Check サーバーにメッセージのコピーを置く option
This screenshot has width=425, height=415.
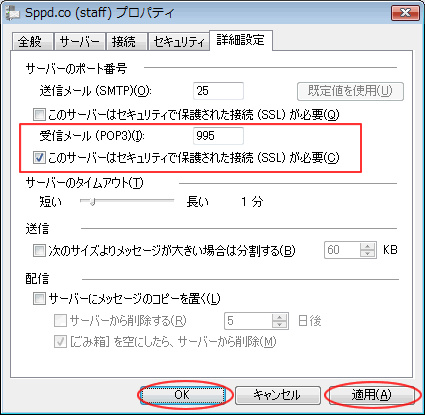point(39,298)
